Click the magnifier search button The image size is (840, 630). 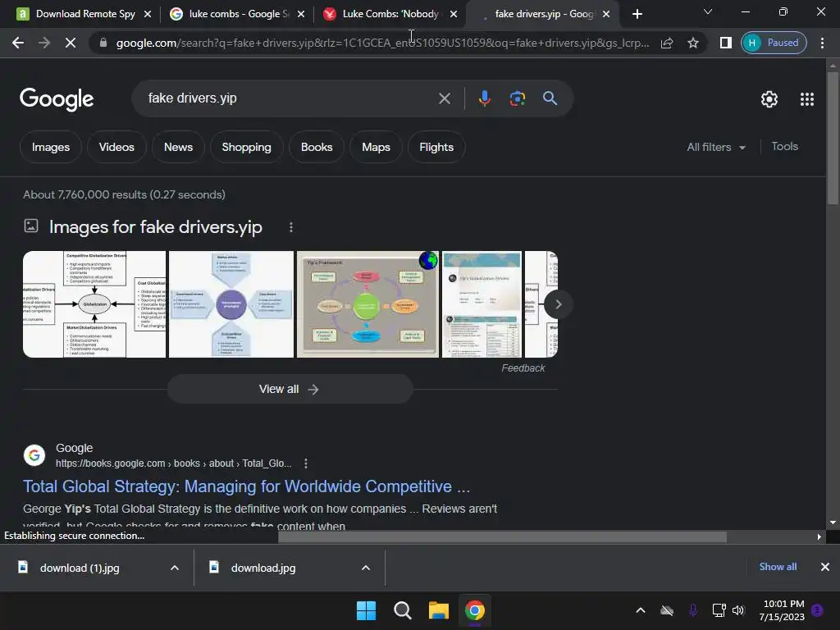[550, 98]
